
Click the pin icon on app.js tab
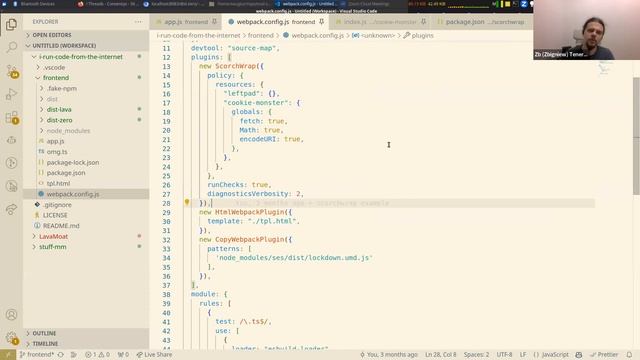(x=214, y=22)
